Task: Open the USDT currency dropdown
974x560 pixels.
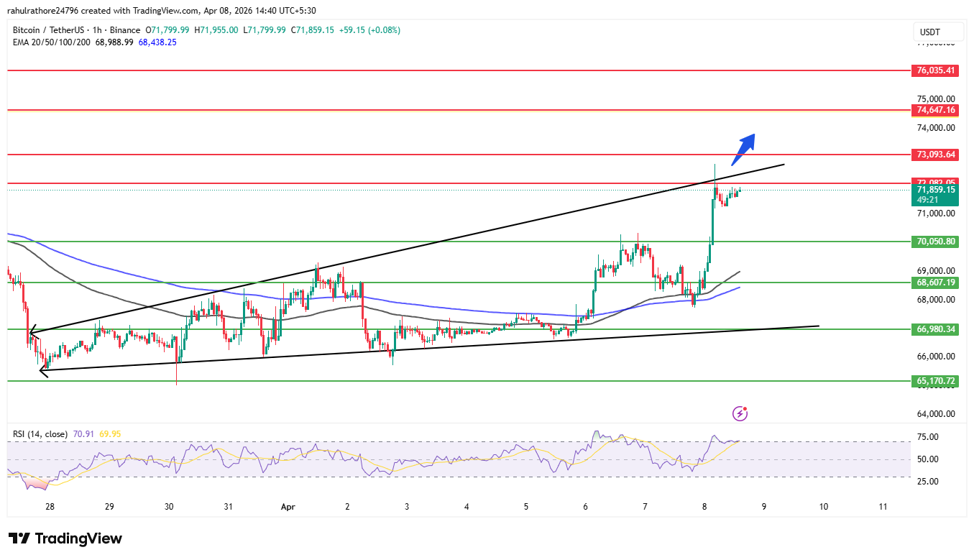Action: 937,32
